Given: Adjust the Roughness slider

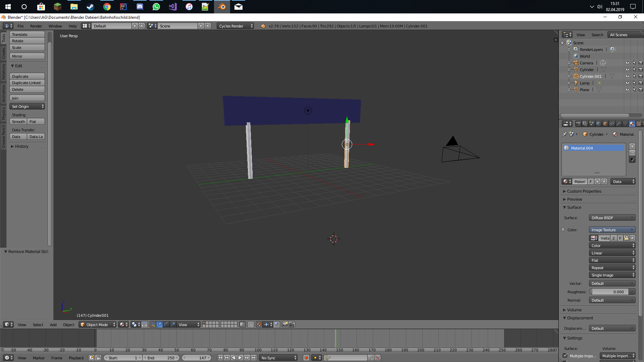Looking at the screenshot, I should (x=609, y=292).
